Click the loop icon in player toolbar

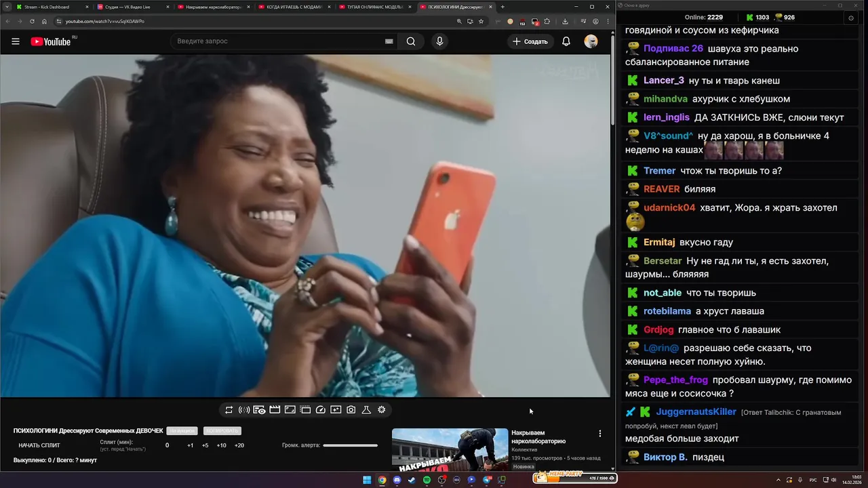[x=229, y=410]
